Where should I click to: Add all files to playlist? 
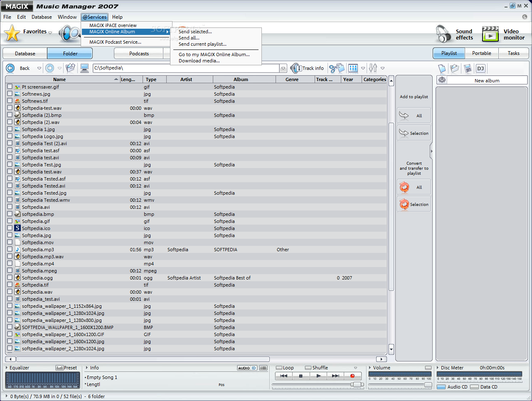pyautogui.click(x=414, y=116)
